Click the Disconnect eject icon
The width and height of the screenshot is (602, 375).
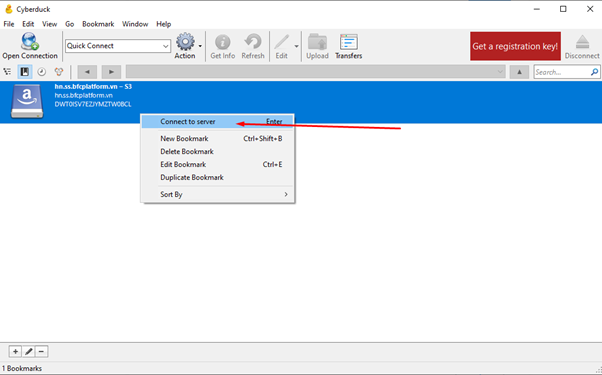pyautogui.click(x=582, y=42)
